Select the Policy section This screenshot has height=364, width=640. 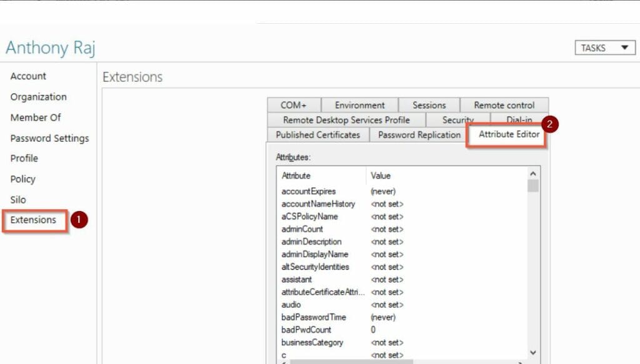click(x=23, y=179)
